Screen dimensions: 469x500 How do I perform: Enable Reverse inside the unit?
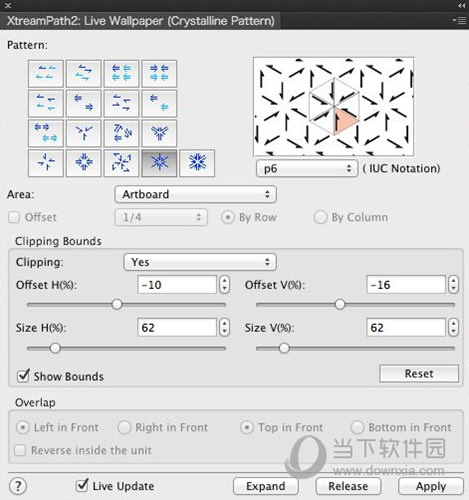pos(20,450)
